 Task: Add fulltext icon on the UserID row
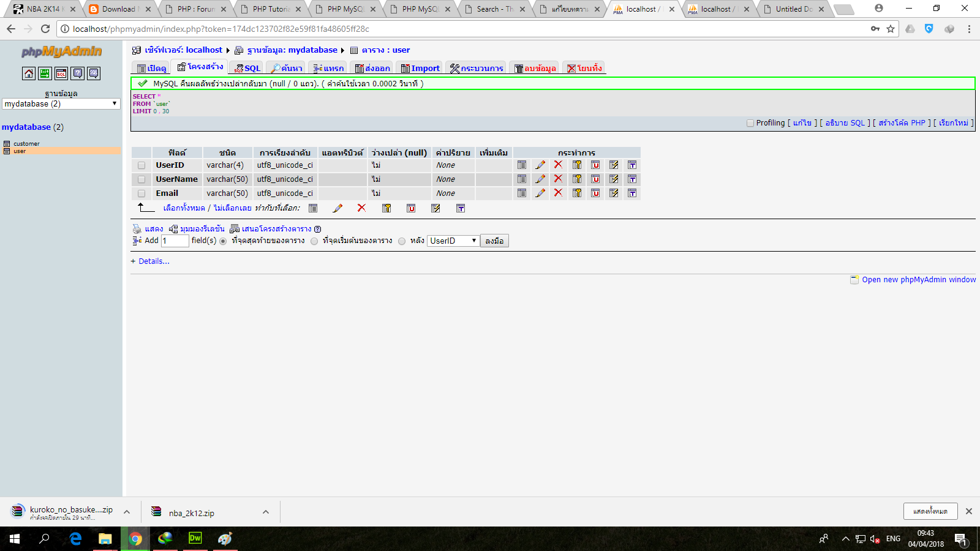tap(632, 165)
